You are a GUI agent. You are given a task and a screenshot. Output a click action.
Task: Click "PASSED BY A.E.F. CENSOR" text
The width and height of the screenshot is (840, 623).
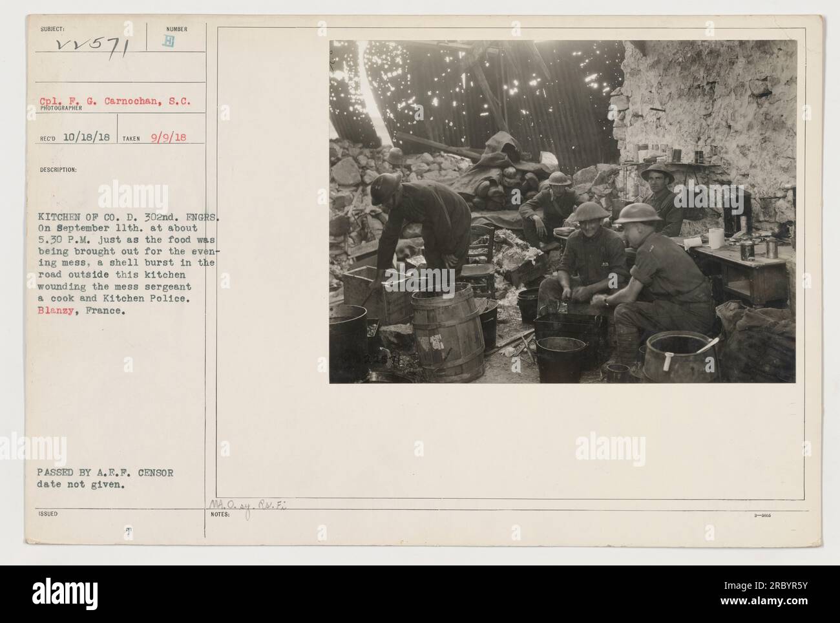pos(107,473)
